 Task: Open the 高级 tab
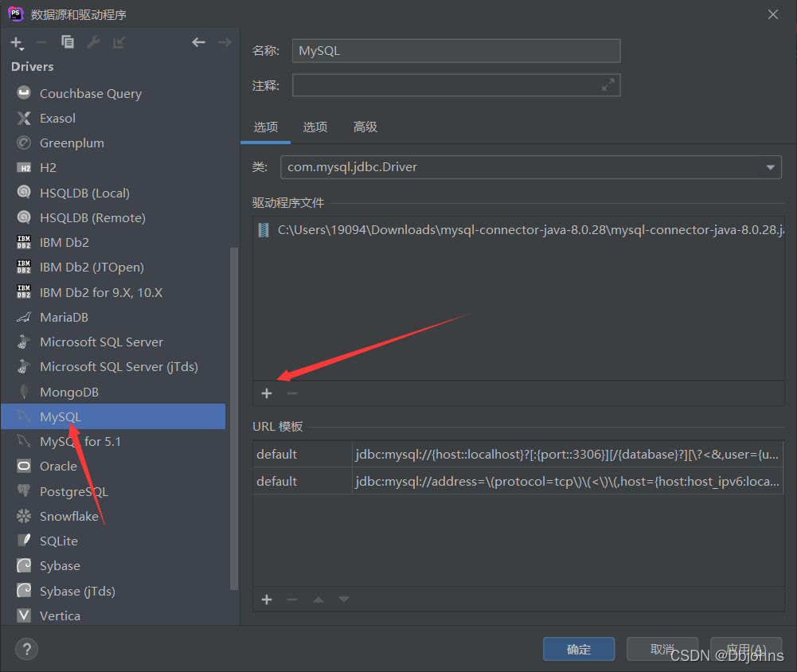tap(365, 127)
